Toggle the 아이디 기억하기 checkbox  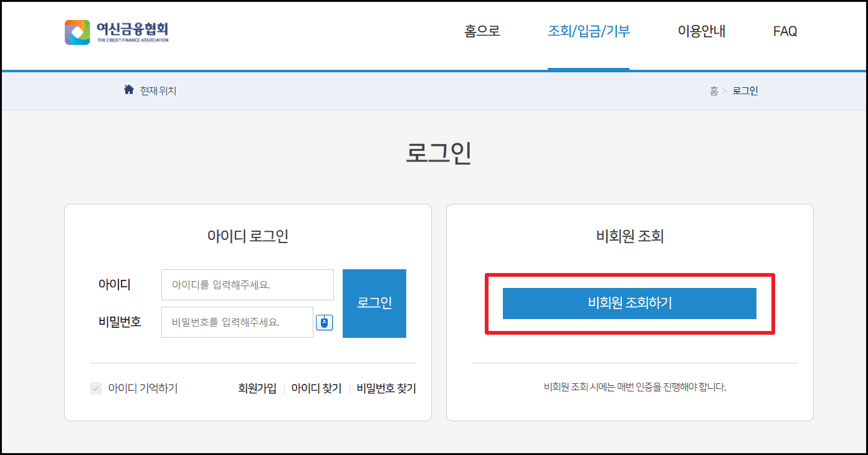click(95, 389)
